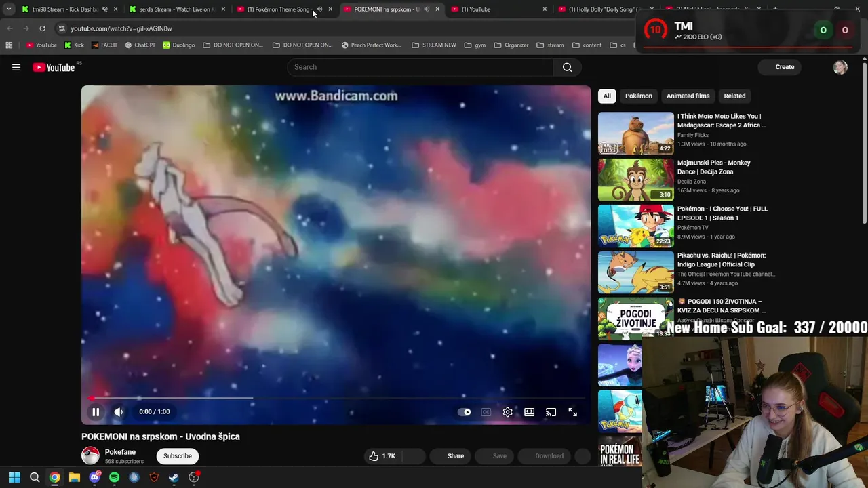868x488 pixels.
Task: Pause the video with the pause button
Action: click(96, 412)
